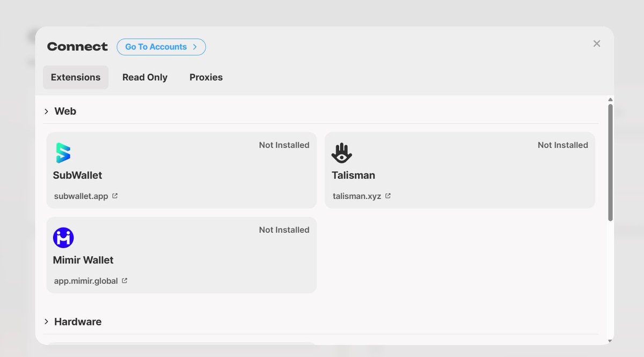Image resolution: width=644 pixels, height=357 pixels.
Task: Switch to the Read Only tab
Action: click(x=145, y=77)
